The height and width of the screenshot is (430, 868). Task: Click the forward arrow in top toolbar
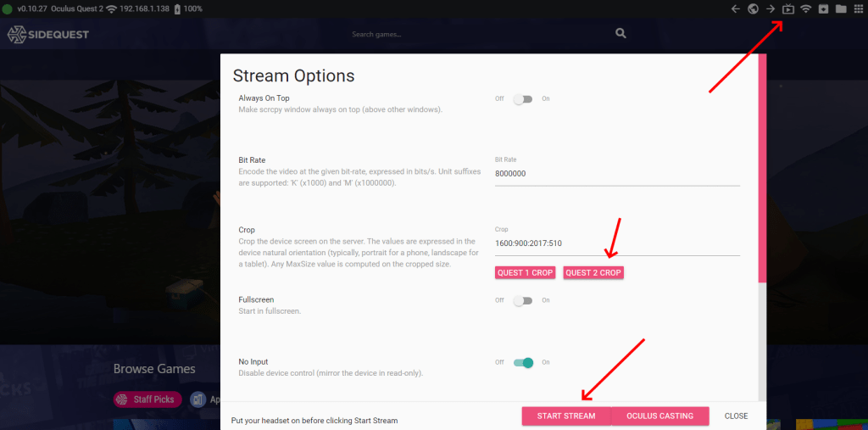click(x=771, y=8)
